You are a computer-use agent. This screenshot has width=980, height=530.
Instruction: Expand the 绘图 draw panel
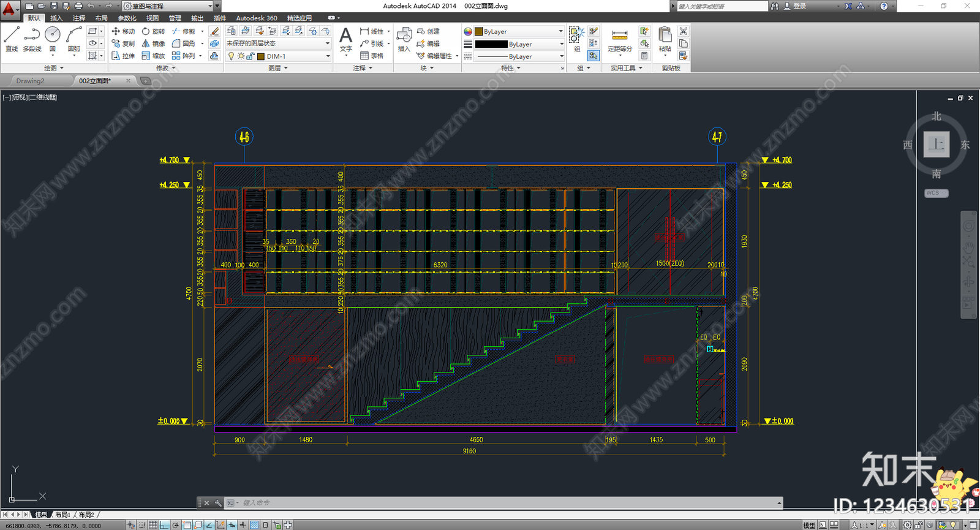click(x=54, y=68)
